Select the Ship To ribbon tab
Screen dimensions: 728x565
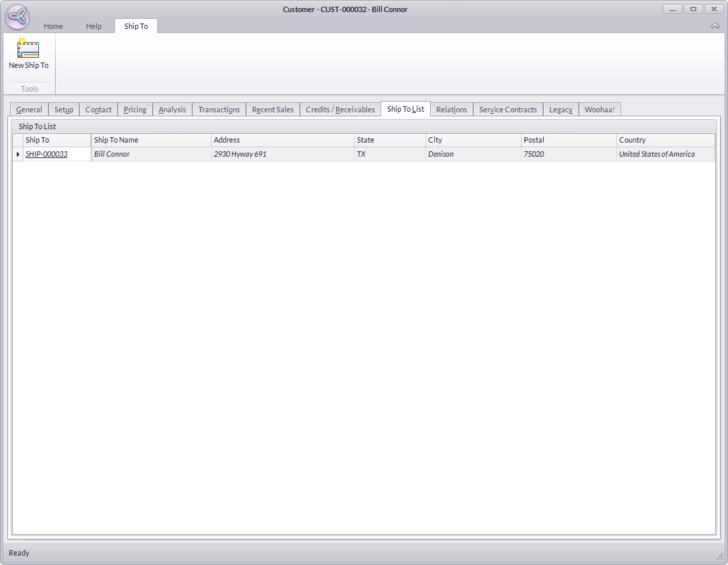[x=136, y=26]
